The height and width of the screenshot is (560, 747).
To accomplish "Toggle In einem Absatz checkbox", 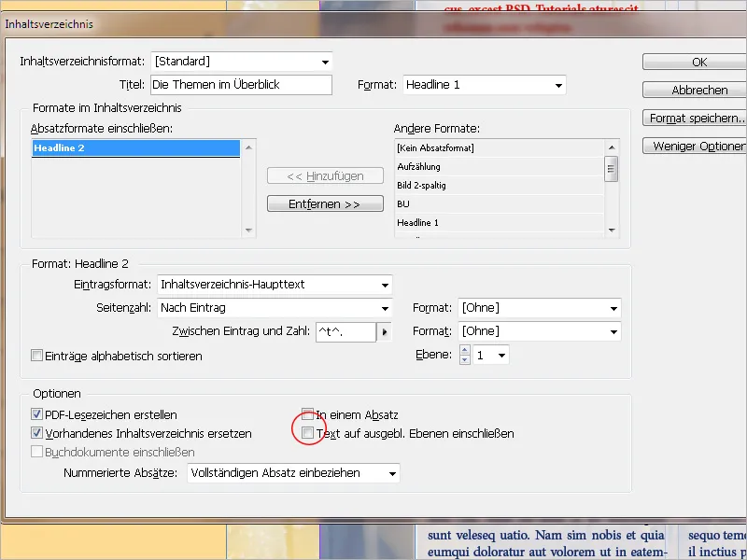I will (x=308, y=413).
